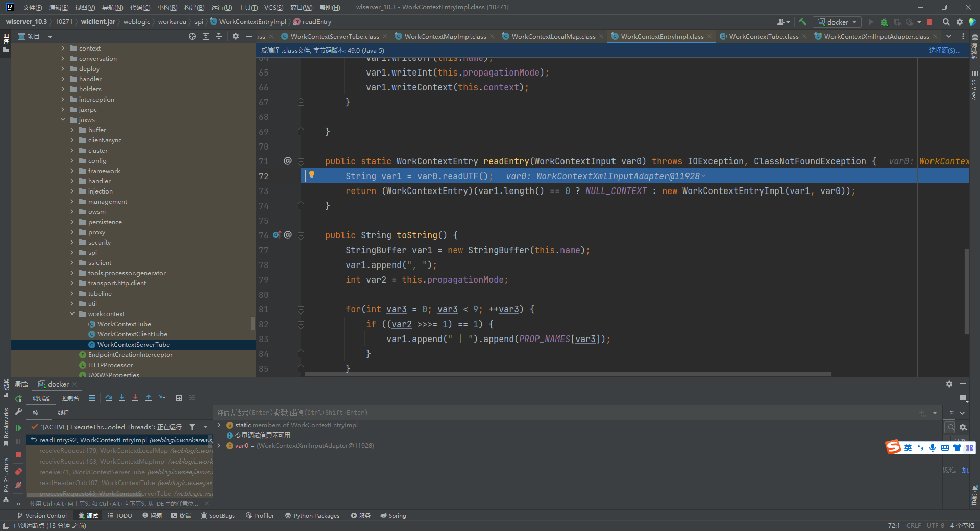Open the Profiler tool window
The height and width of the screenshot is (531, 980).
pos(259,516)
